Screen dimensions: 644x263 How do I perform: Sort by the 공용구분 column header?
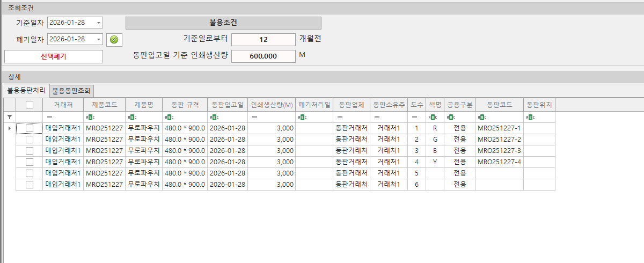point(459,105)
